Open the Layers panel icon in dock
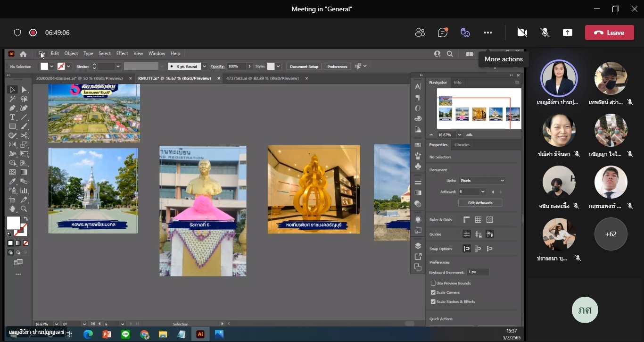 [x=418, y=246]
